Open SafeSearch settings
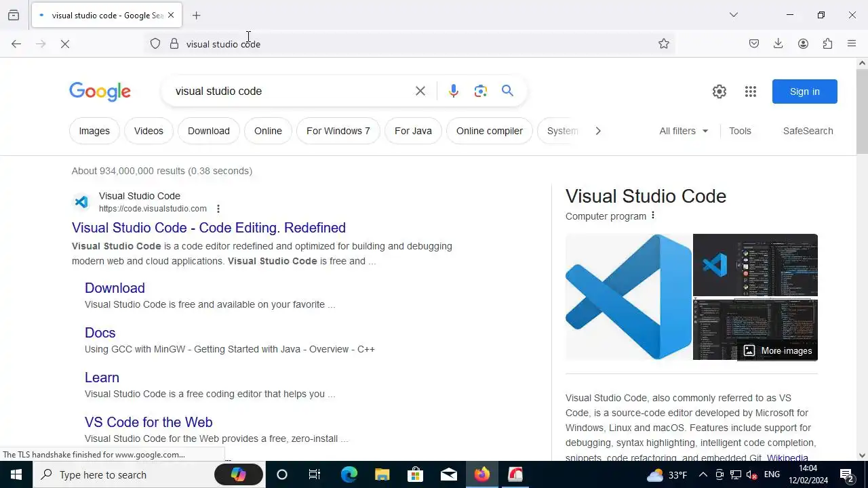 (x=808, y=131)
